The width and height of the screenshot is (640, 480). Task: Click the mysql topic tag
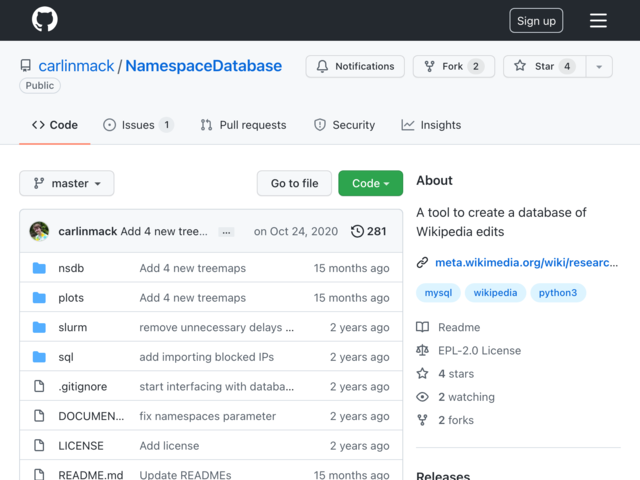(438, 293)
